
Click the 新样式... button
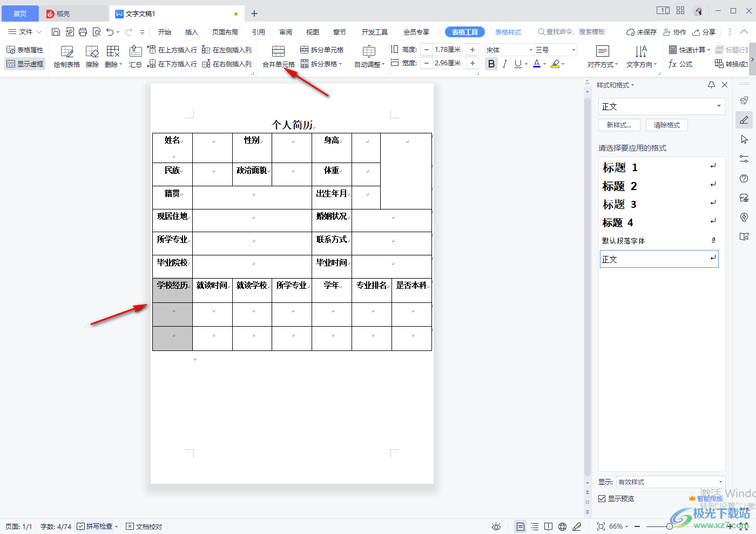[x=619, y=125]
